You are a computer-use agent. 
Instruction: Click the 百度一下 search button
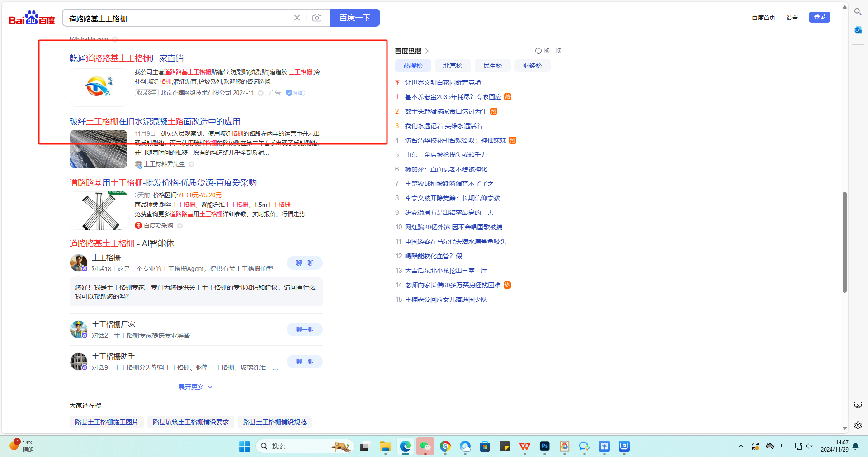click(x=354, y=18)
